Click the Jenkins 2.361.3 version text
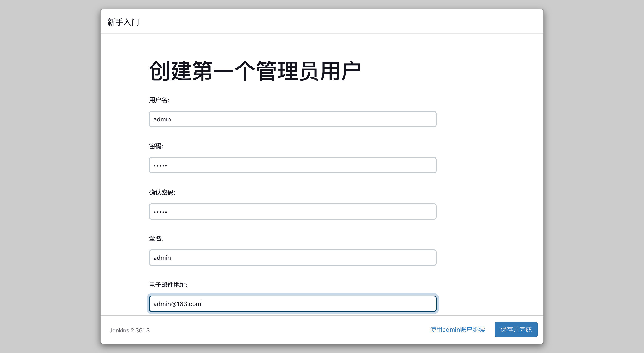644x353 pixels. pyautogui.click(x=129, y=330)
